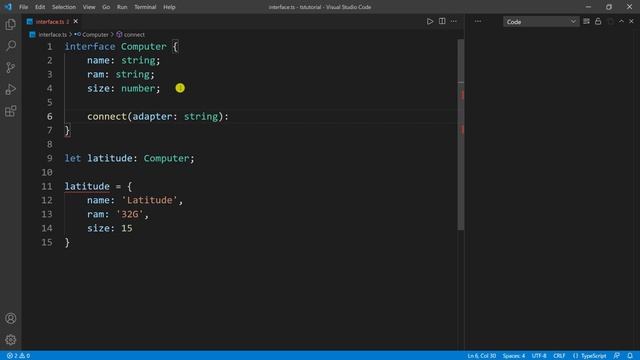
Task: Open the Run and Debug view
Action: click(11, 89)
